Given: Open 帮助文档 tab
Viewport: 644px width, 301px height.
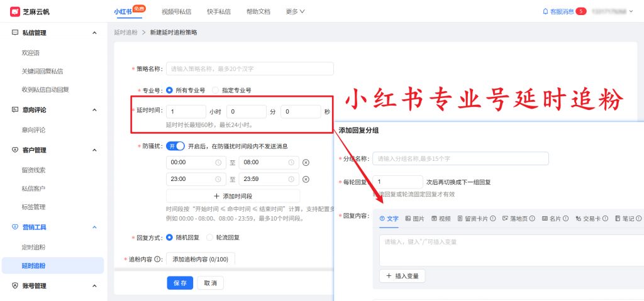Looking at the screenshot, I should (258, 11).
